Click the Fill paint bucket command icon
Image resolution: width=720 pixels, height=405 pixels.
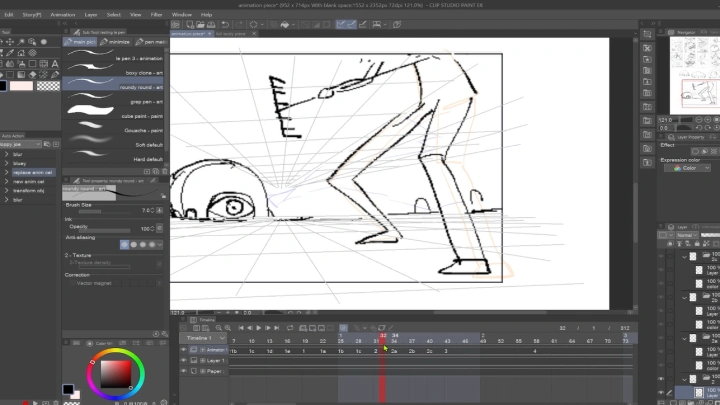pyautogui.click(x=284, y=24)
